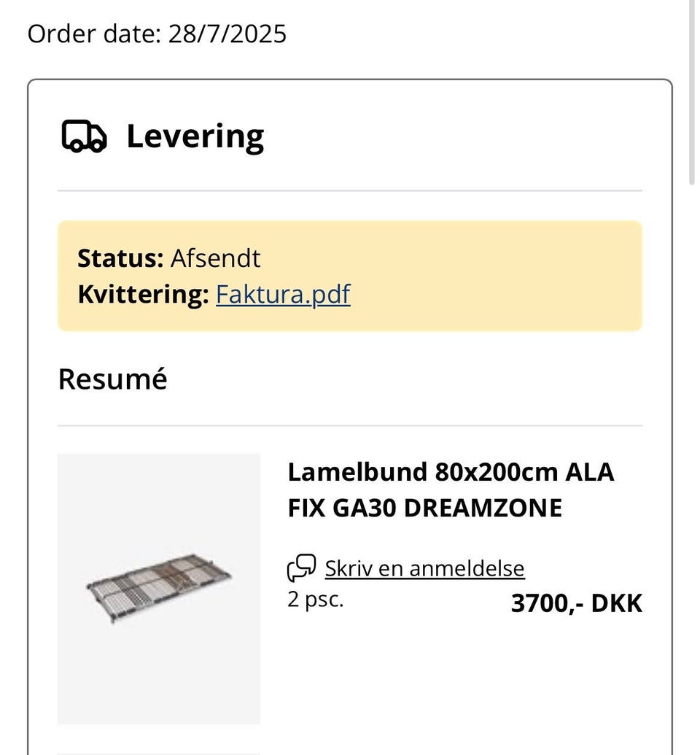Open the Faktura.pdf receipt link
Viewport: 700px width, 755px height.
[x=283, y=294]
